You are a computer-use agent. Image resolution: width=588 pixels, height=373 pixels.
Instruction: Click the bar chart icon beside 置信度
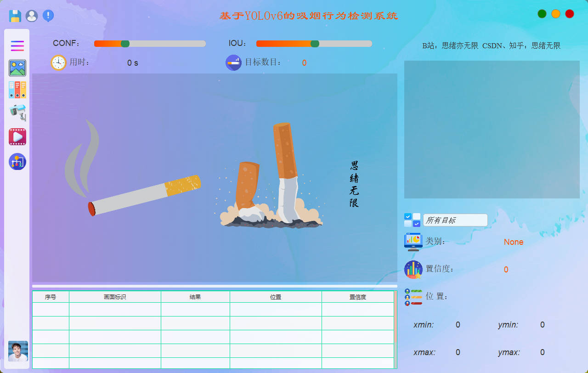413,270
